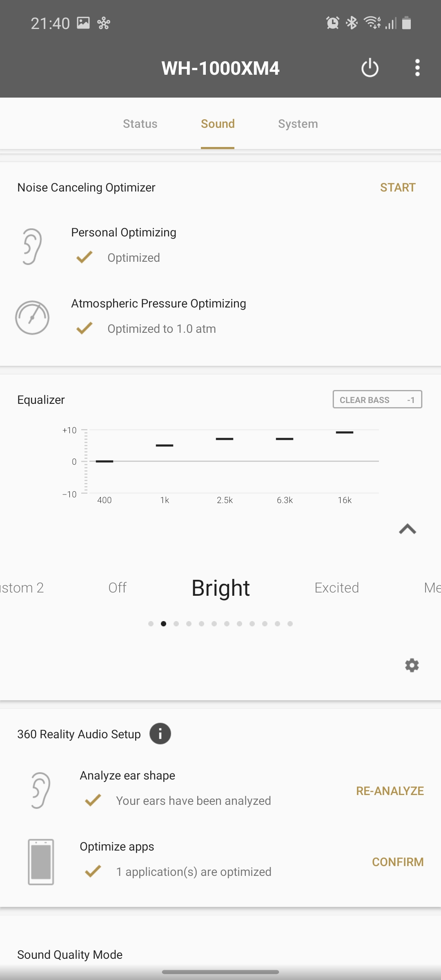Tap the Personal Optimizing ear icon

32,246
